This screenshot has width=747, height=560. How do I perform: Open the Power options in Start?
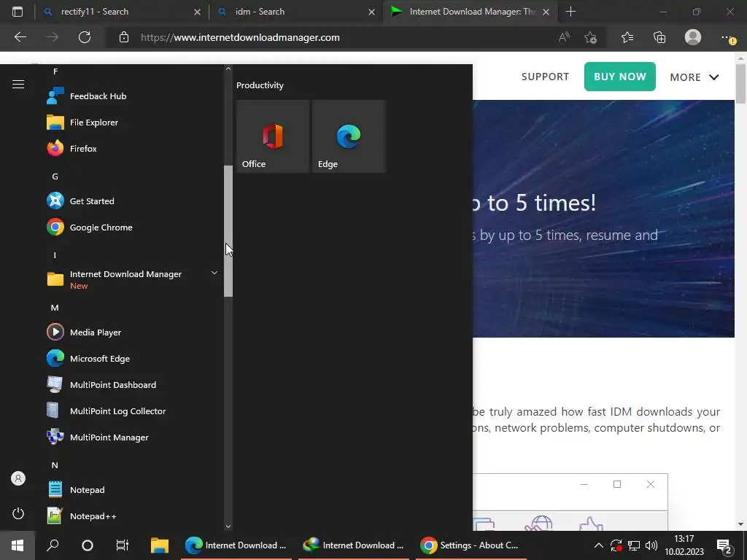click(18, 513)
